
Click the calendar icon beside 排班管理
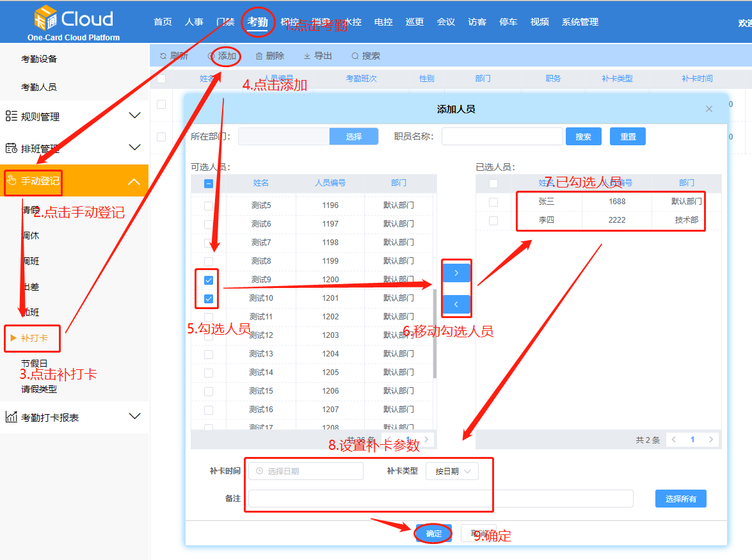coord(10,147)
